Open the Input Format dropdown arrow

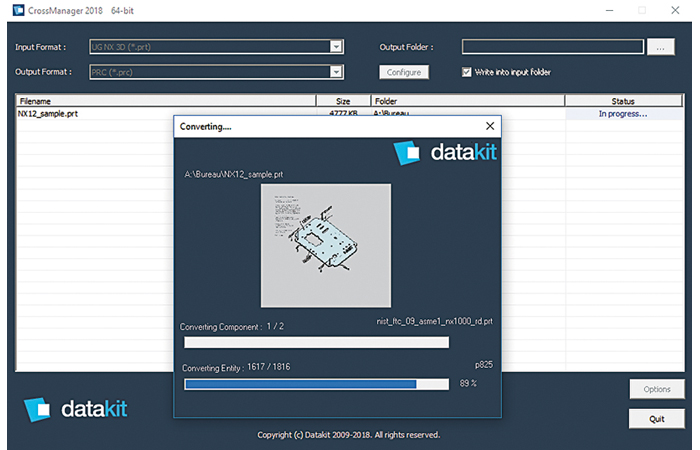[x=336, y=46]
